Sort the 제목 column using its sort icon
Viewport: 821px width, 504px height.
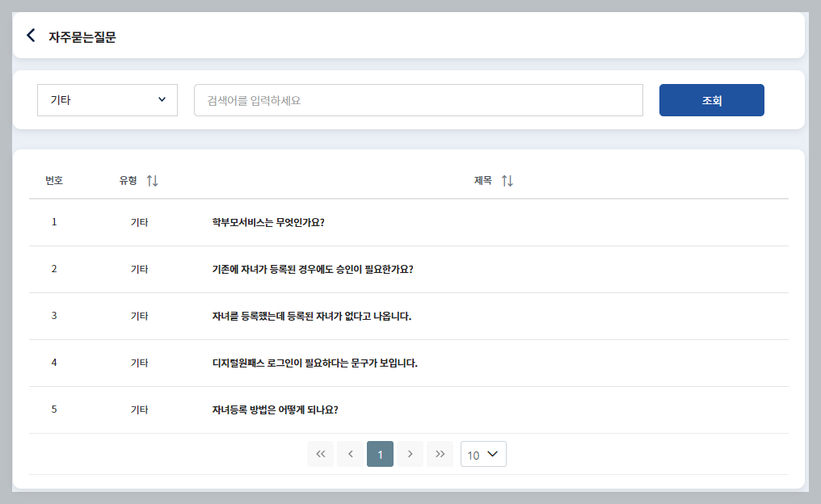(x=507, y=180)
